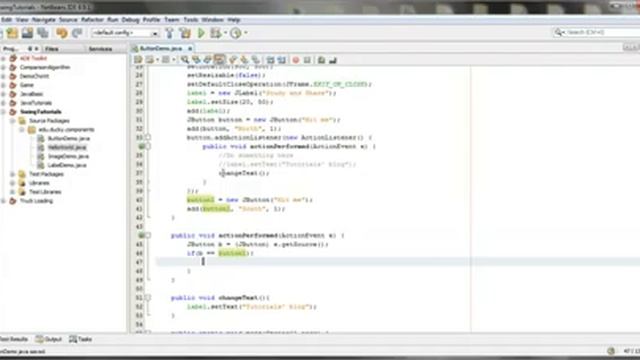Open dropdown arrow of second editor toolbar icon
Viewport: 640px width, 360px height.
click(x=157, y=60)
